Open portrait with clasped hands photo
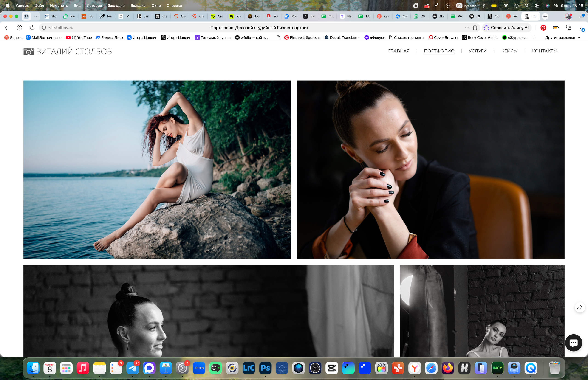This screenshot has width=588, height=380. coord(430,169)
